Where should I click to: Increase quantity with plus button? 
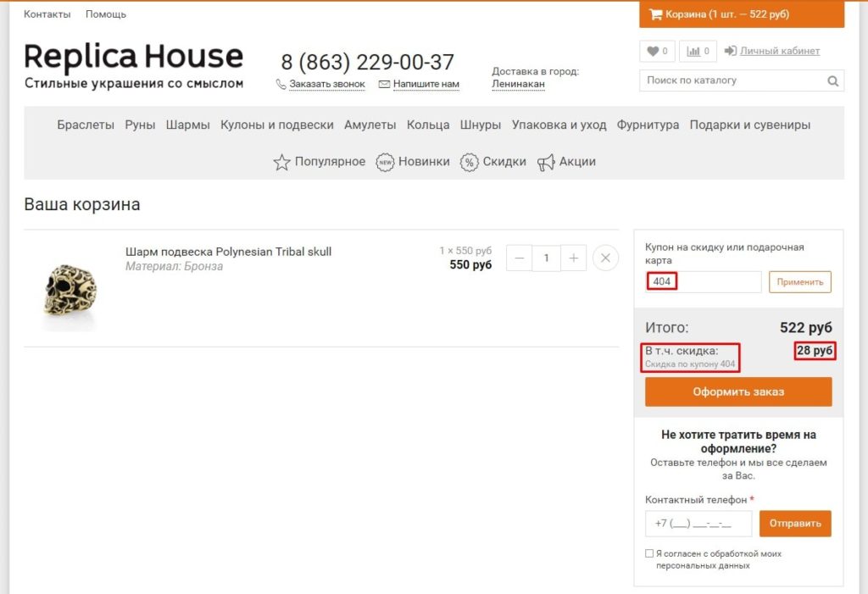(574, 258)
